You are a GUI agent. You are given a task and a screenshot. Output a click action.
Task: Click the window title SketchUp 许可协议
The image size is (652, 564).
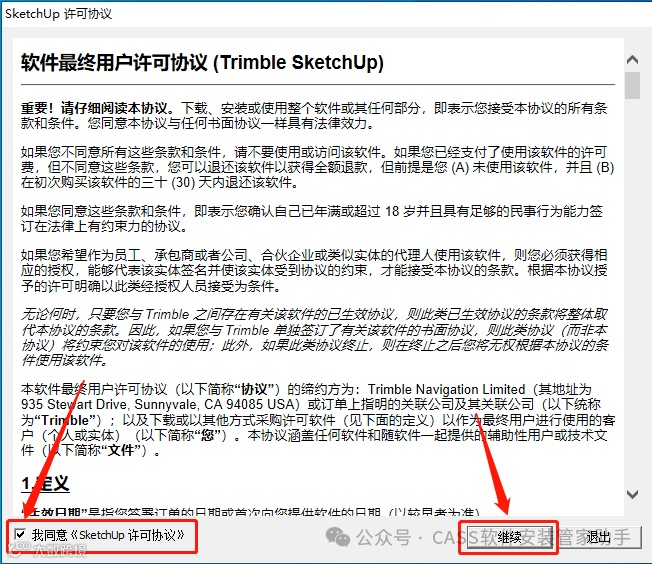(x=59, y=14)
